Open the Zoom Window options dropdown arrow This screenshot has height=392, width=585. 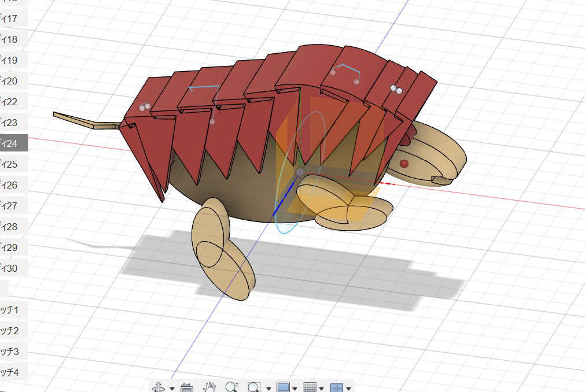268,389
